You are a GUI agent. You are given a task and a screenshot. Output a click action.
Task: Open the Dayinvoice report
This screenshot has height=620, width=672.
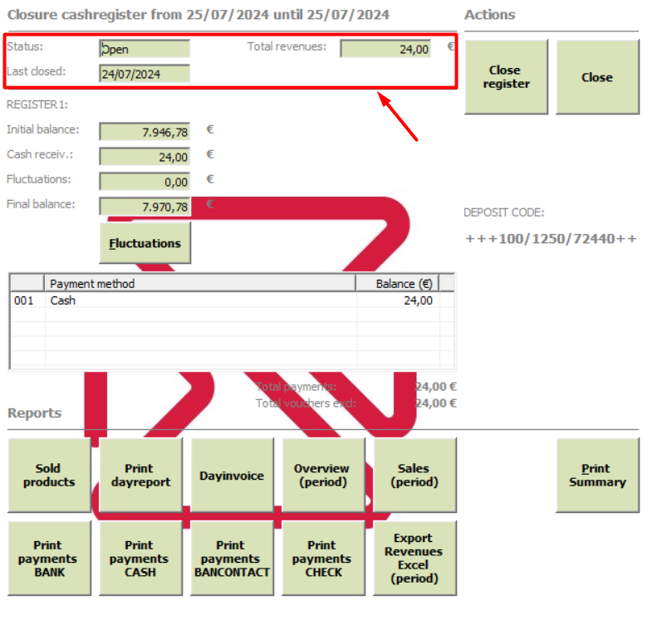click(232, 476)
